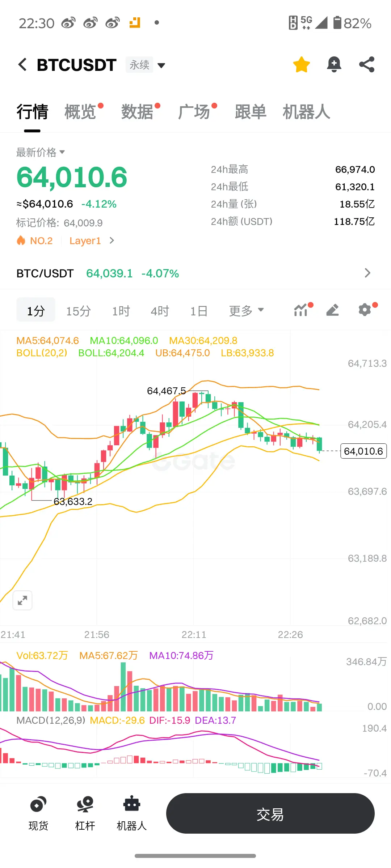Tap the -4.12% change percentage
Screen dimensions: 391x868
tap(99, 204)
